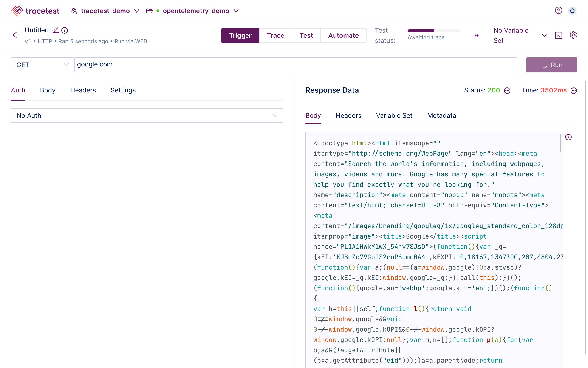The height and width of the screenshot is (368, 588).
Task: Click the Tracetest logo
Action: (x=35, y=11)
